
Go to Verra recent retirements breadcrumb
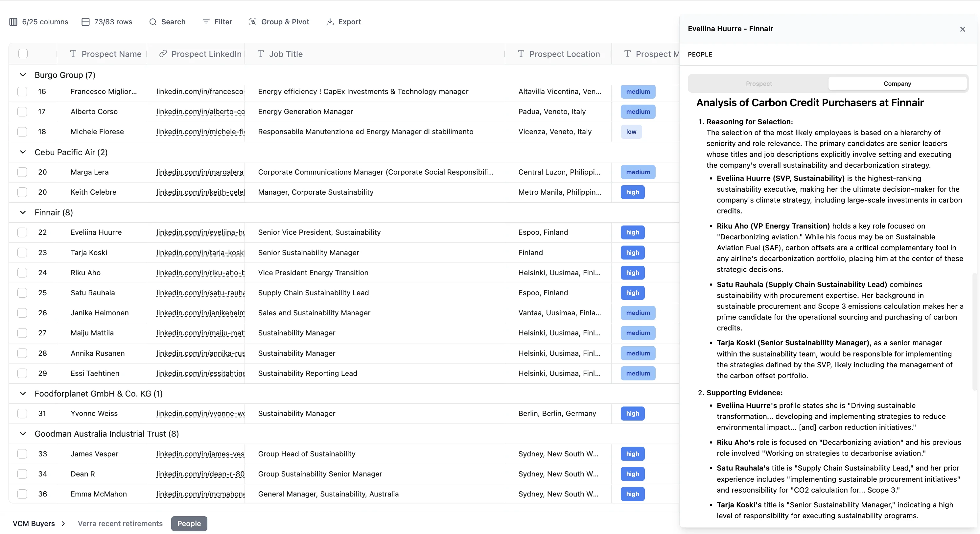point(120,523)
